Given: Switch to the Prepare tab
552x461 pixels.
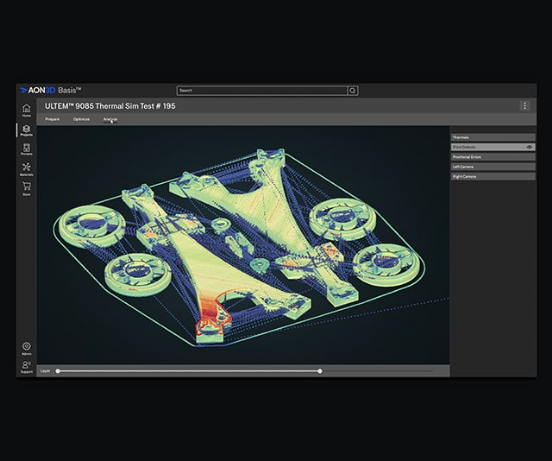Looking at the screenshot, I should pyautogui.click(x=52, y=119).
